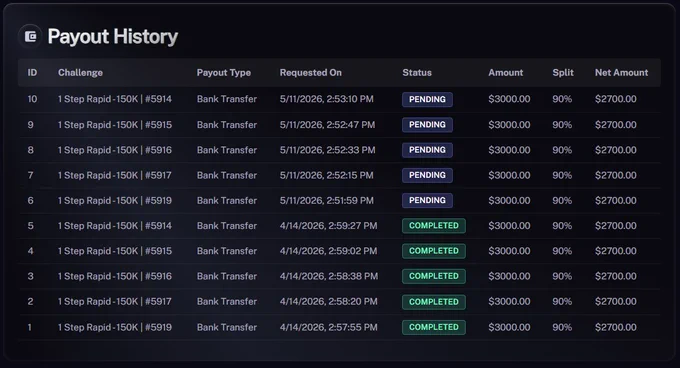Click the COMPLETED badge for payout ID 2

tap(434, 302)
